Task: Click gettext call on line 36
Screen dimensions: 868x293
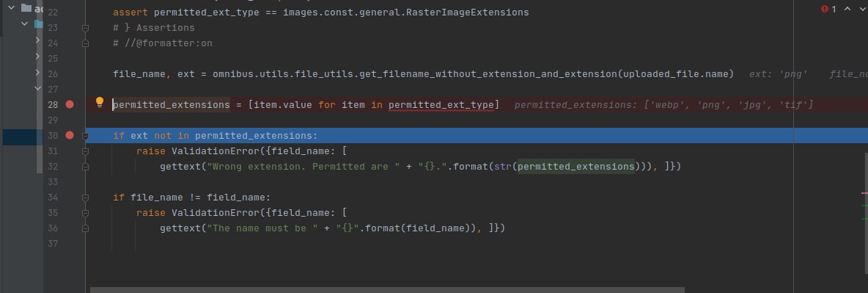Action: pos(180,228)
